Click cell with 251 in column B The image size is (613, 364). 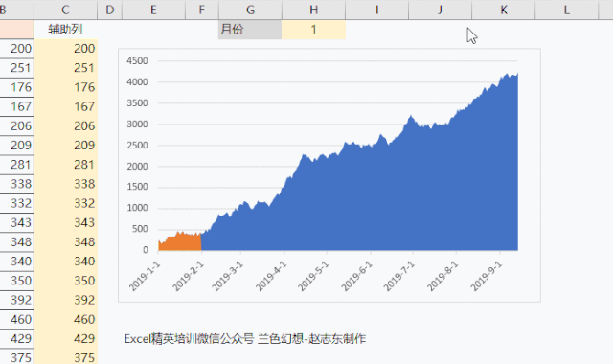17,68
